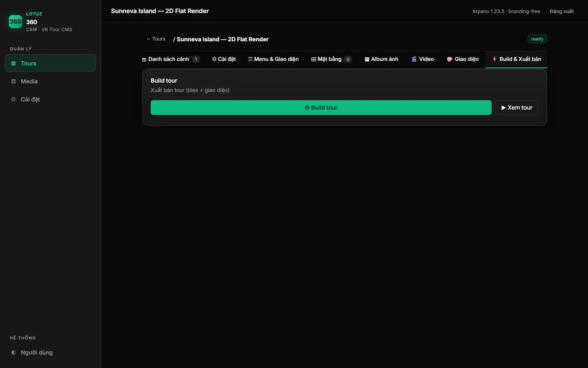The image size is (588, 368).
Task: Click the green 360 logo icon
Action: (x=16, y=22)
